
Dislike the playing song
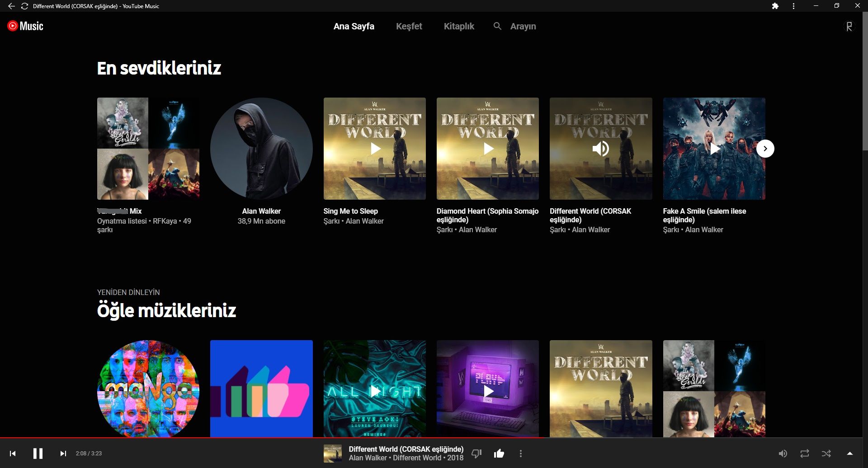coord(476,454)
